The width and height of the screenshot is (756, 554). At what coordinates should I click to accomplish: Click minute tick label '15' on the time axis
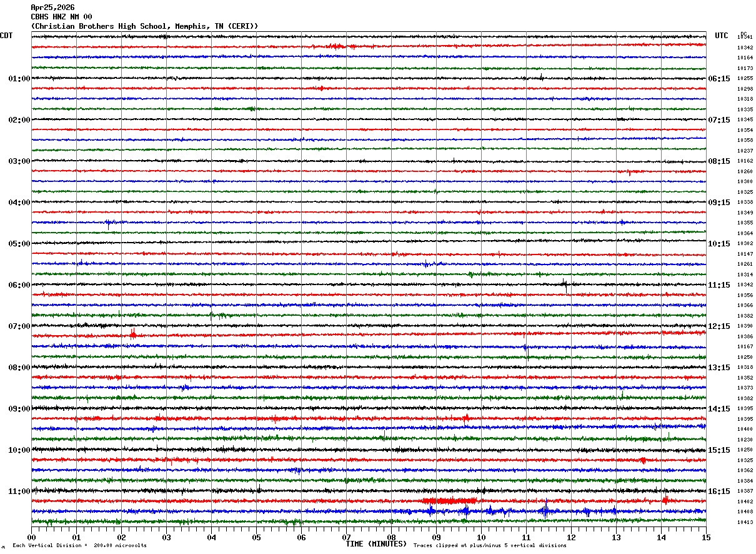706,537
